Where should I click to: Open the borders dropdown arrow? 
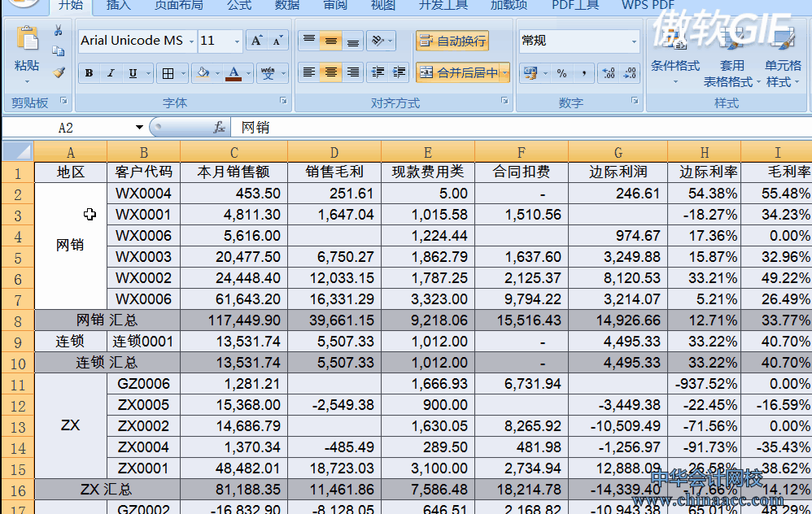click(x=183, y=73)
